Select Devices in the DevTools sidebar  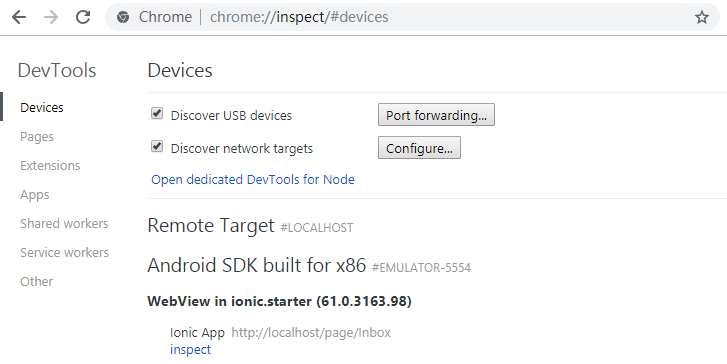(42, 108)
